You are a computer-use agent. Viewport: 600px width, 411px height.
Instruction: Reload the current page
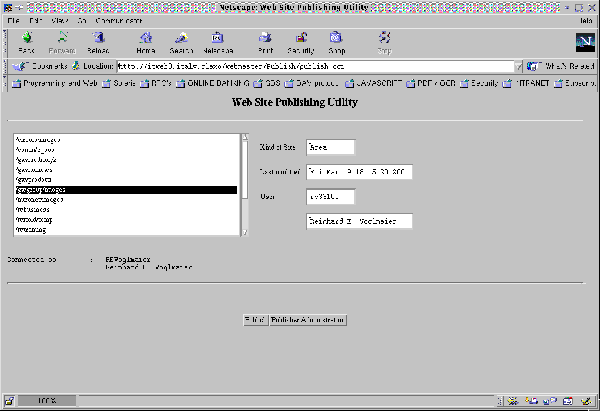[98, 41]
